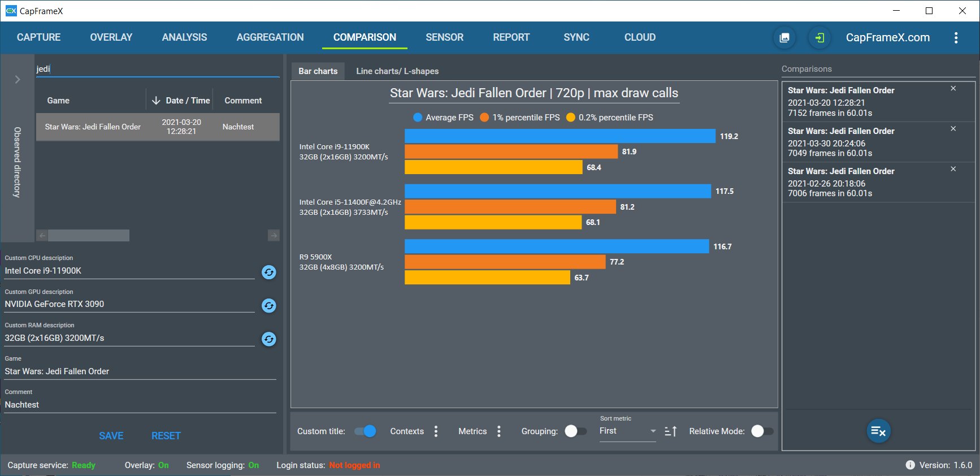This screenshot has height=476, width=980.
Task: Click the login icon in header
Action: tap(819, 38)
